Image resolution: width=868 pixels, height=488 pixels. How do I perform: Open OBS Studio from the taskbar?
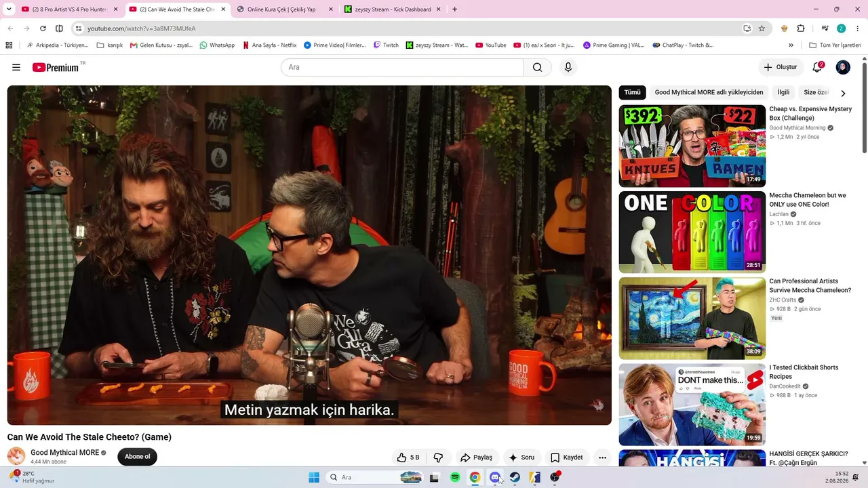point(555,477)
